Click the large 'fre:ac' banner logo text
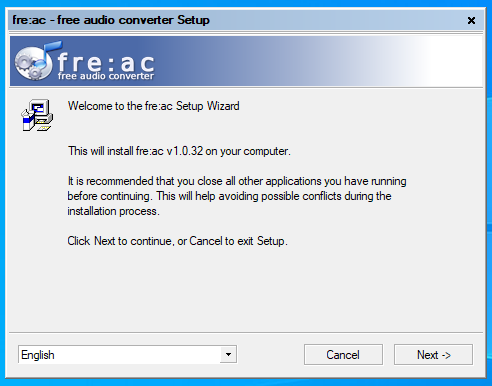 [106, 61]
